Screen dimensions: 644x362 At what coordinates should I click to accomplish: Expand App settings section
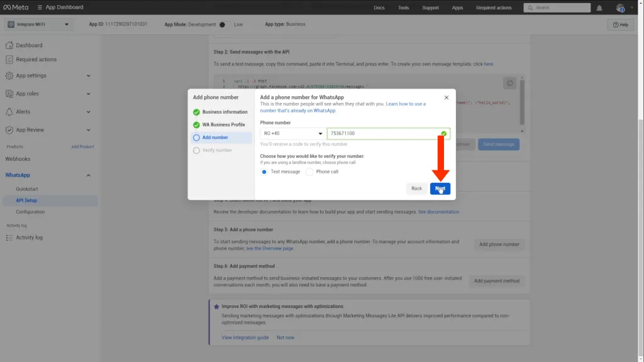[88, 75]
